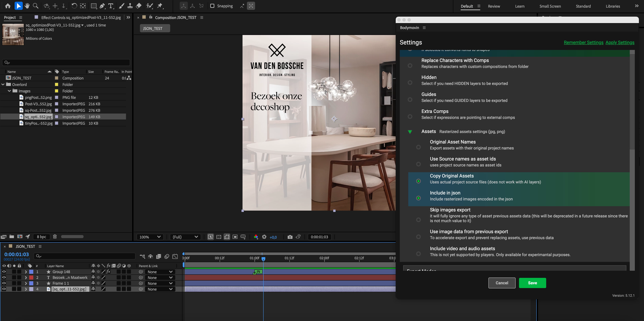Select the Puppet Pin tool
Viewport: 644px width, 321px height.
(160, 6)
